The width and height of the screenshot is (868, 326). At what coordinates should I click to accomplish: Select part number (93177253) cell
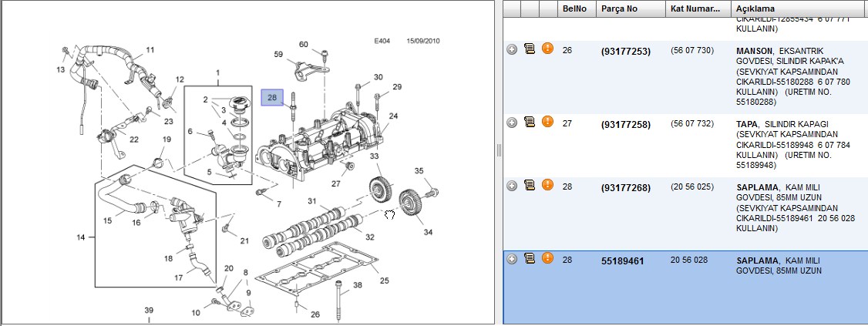pyautogui.click(x=625, y=52)
